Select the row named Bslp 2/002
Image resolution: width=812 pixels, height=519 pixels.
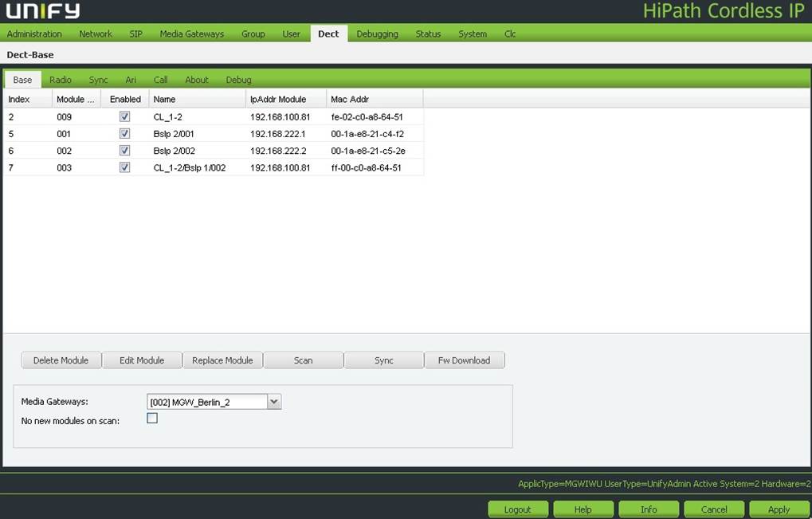coord(214,151)
